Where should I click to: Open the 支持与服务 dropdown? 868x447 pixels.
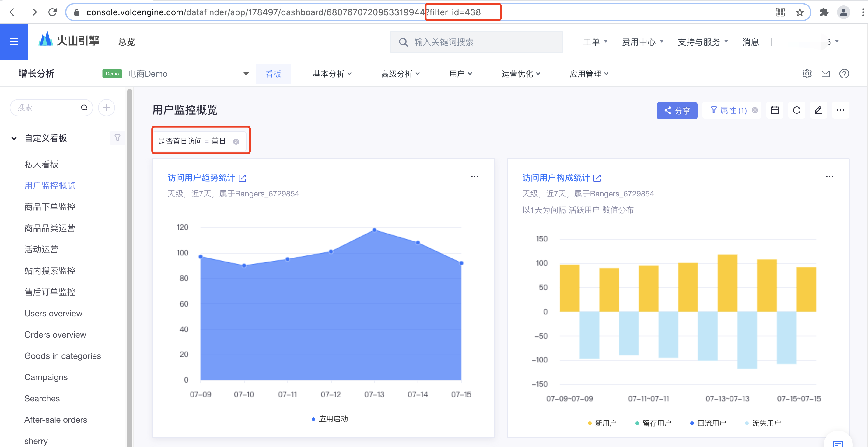tap(703, 42)
